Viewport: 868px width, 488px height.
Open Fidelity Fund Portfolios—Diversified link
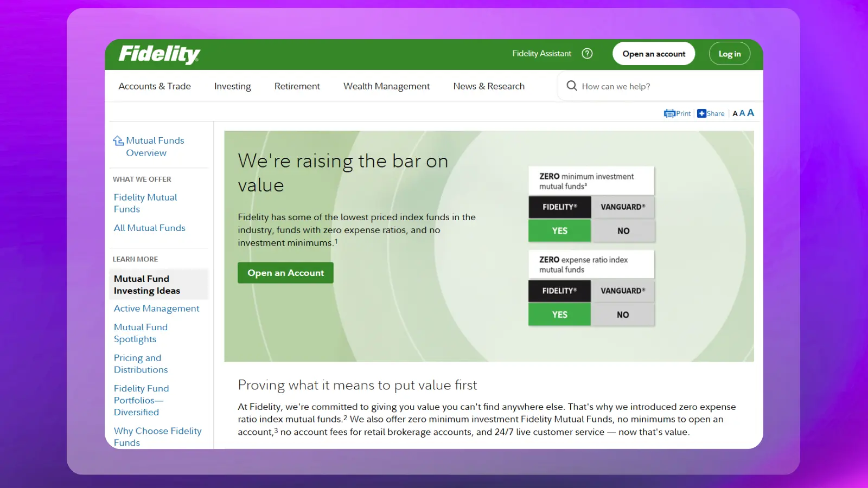coord(141,400)
